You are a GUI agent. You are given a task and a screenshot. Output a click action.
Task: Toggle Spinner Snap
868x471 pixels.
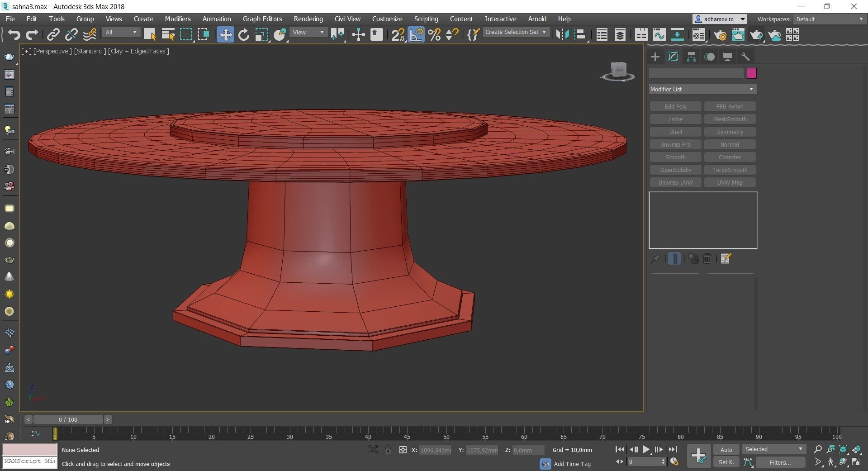pos(452,35)
